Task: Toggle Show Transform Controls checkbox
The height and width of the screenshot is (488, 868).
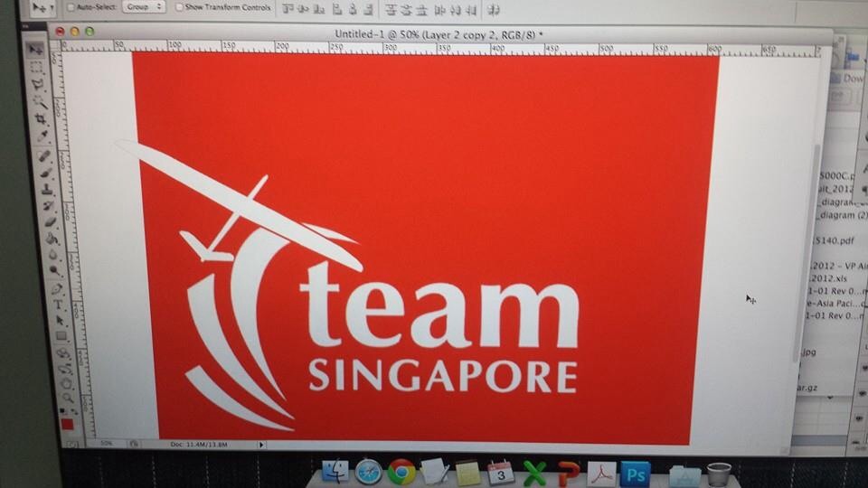Action: pos(178,7)
